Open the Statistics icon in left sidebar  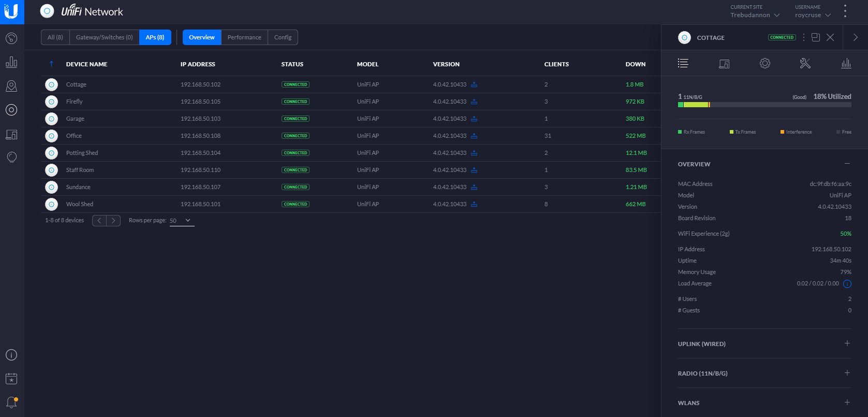pyautogui.click(x=11, y=62)
